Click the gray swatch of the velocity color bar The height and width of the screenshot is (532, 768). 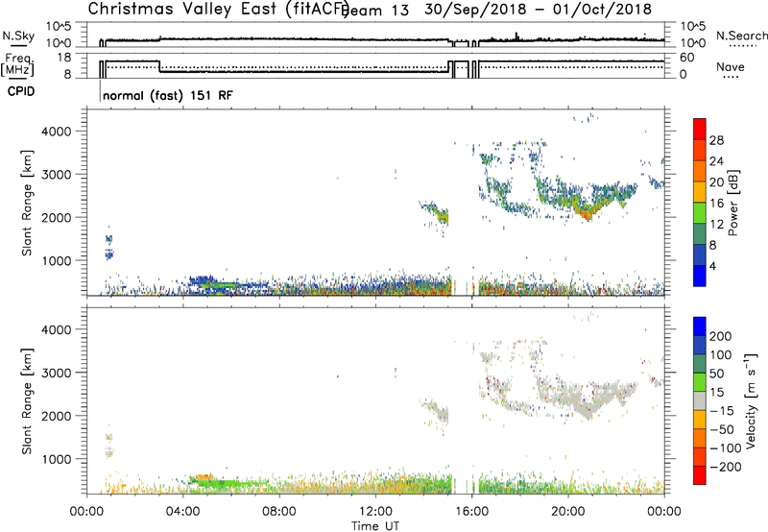click(x=700, y=401)
